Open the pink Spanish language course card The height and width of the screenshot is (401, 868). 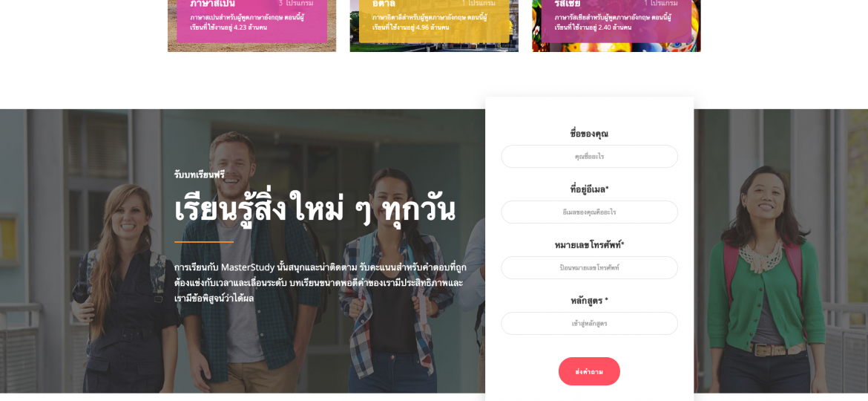(x=252, y=25)
